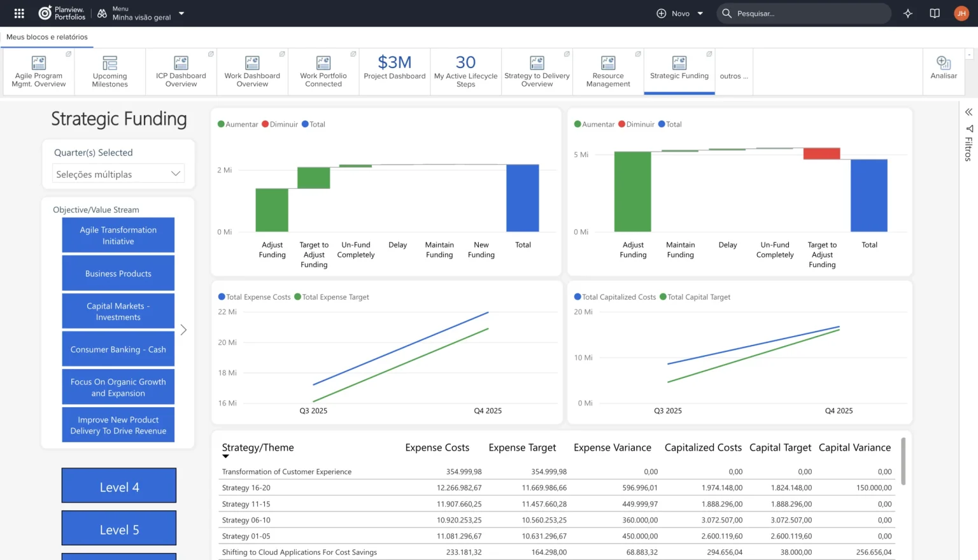Click the Planview Portfolios logo

pos(62,13)
